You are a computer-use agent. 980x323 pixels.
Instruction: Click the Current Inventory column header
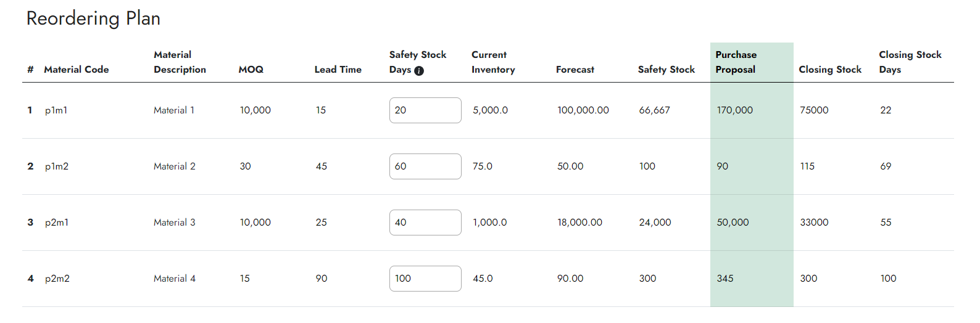[x=493, y=62]
